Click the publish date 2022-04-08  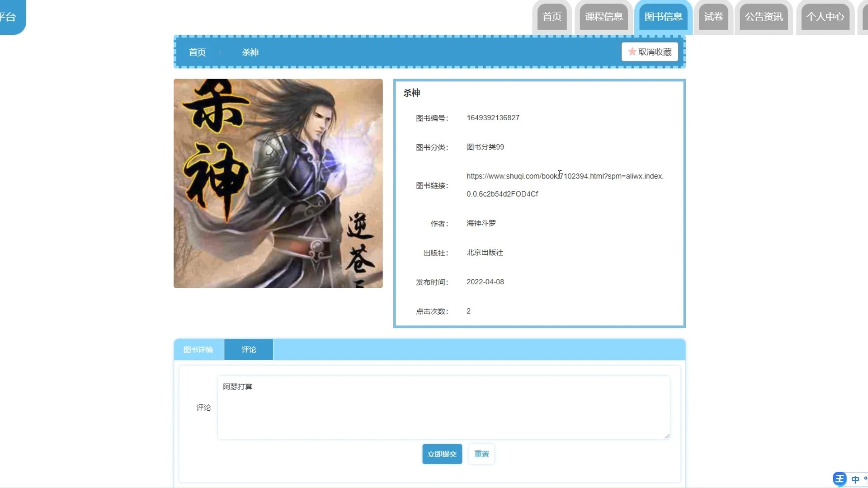coord(485,282)
